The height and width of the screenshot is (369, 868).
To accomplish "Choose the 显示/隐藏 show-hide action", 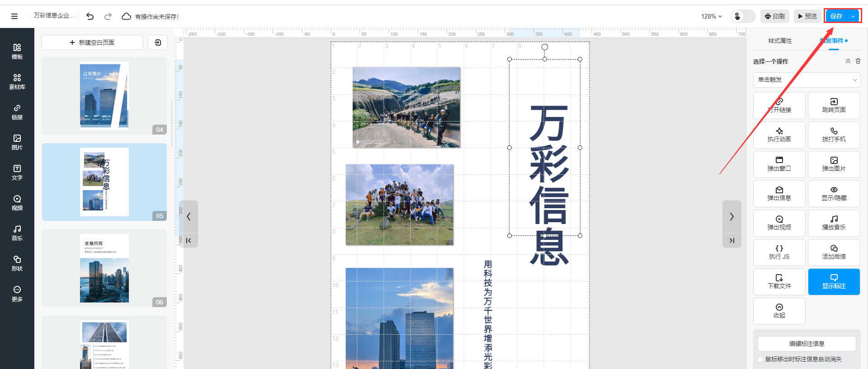I will [834, 194].
